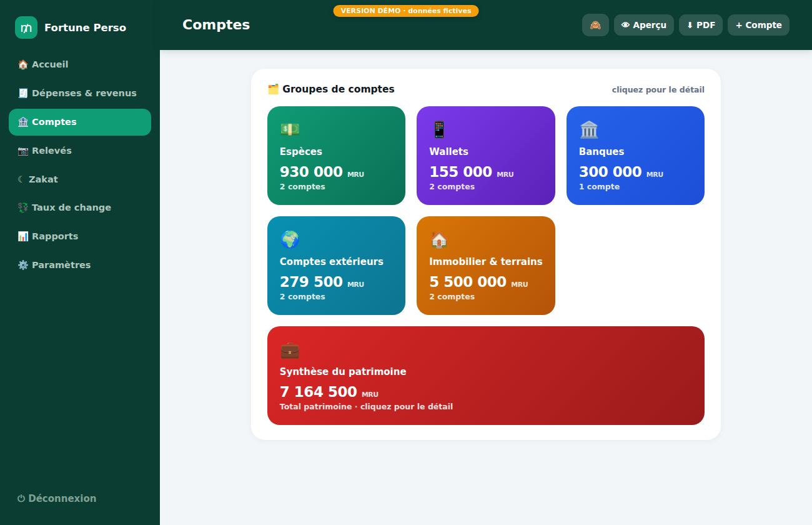This screenshot has width=812, height=525.
Task: Click the crescent moon icon beside Zakat
Action: [21, 179]
